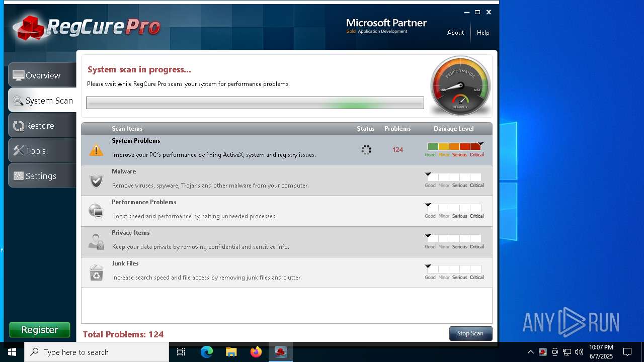
Task: Click the System Problems warning triangle icon
Action: (x=96, y=150)
